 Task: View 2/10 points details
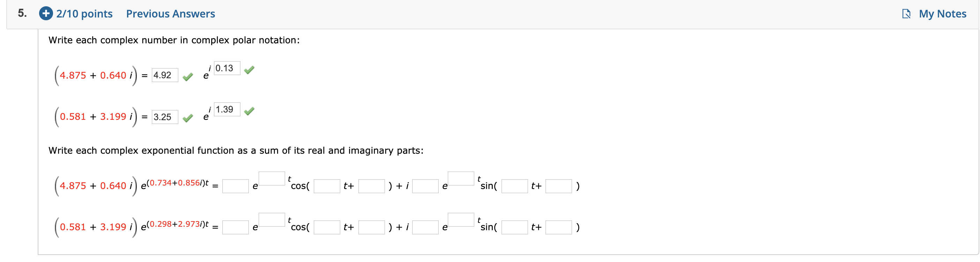click(x=84, y=14)
